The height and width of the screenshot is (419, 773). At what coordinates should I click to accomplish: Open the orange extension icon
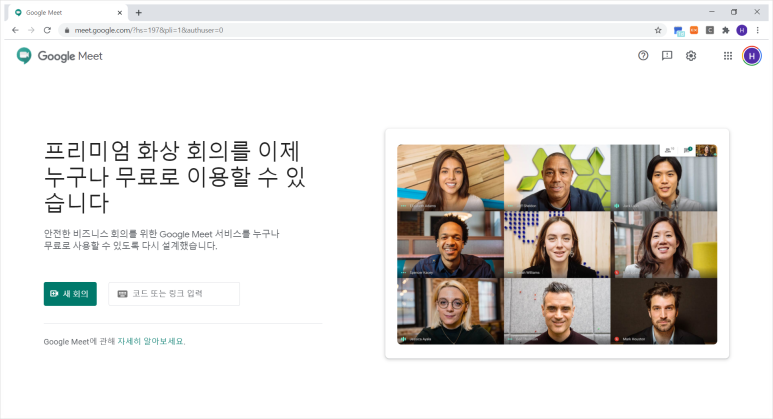[x=694, y=30]
